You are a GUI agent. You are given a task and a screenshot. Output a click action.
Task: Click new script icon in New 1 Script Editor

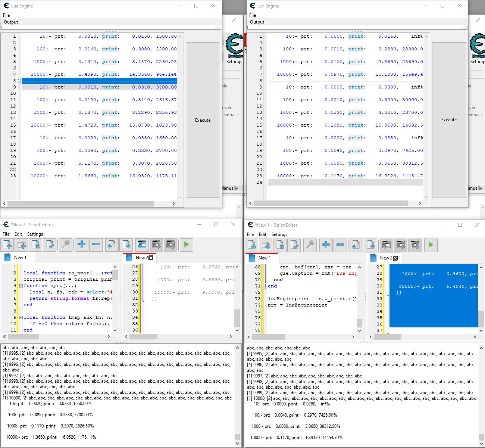pos(252,245)
